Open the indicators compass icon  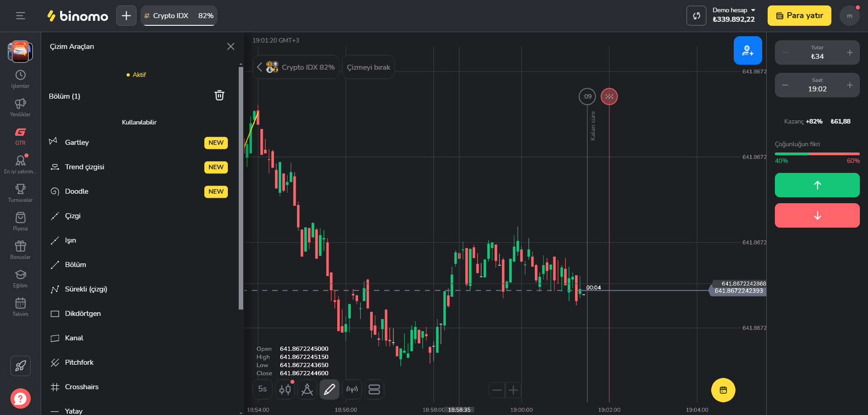pos(307,390)
